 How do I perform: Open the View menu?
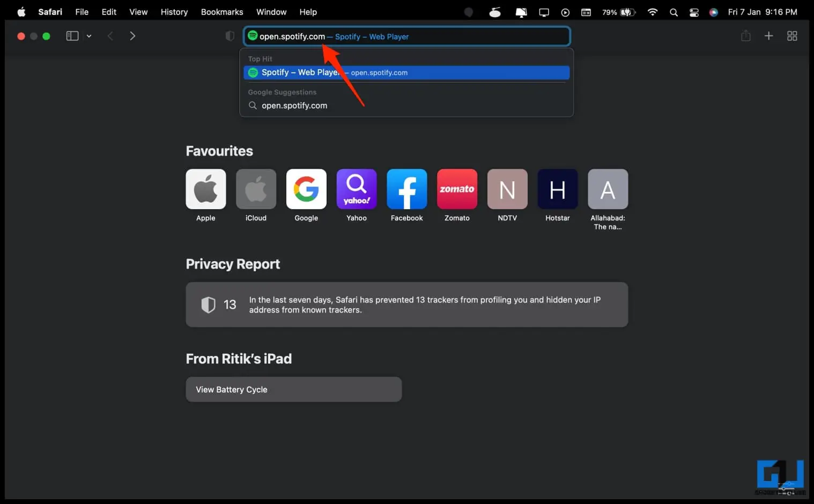(138, 12)
